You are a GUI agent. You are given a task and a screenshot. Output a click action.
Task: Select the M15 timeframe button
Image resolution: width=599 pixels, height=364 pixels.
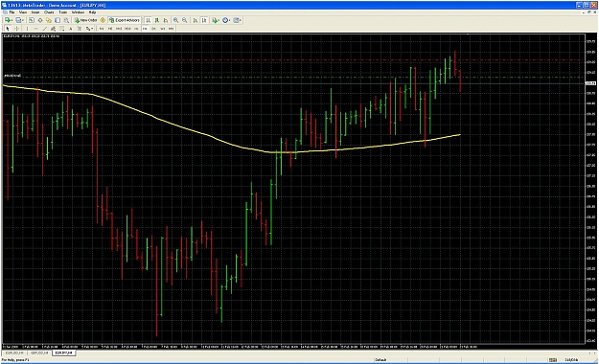[x=119, y=29]
